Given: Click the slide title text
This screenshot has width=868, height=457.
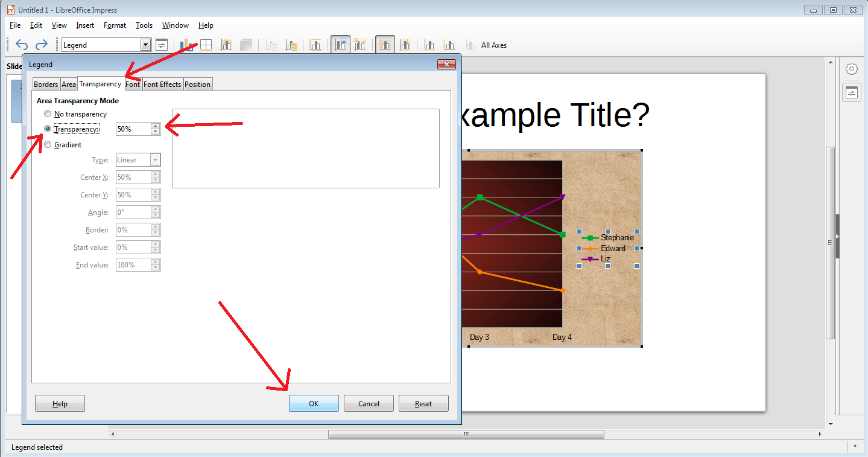Looking at the screenshot, I should click(x=555, y=115).
